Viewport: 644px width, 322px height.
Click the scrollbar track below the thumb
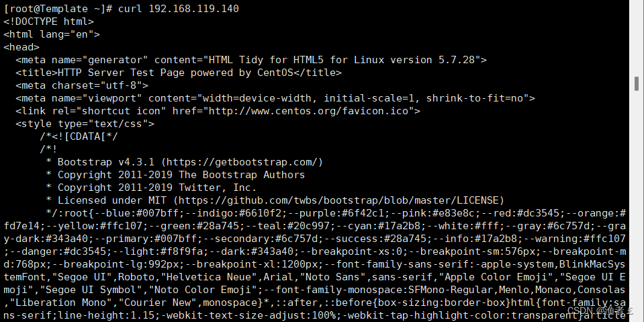[637, 206]
